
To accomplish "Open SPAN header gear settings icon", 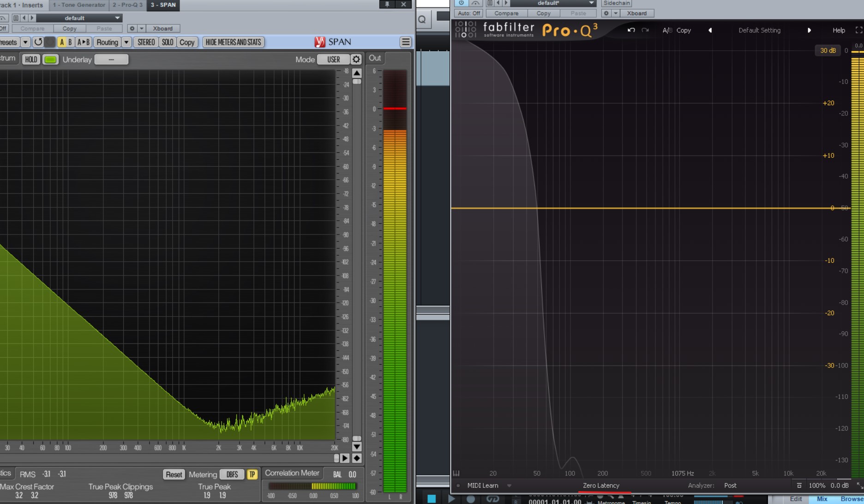I will point(132,29).
